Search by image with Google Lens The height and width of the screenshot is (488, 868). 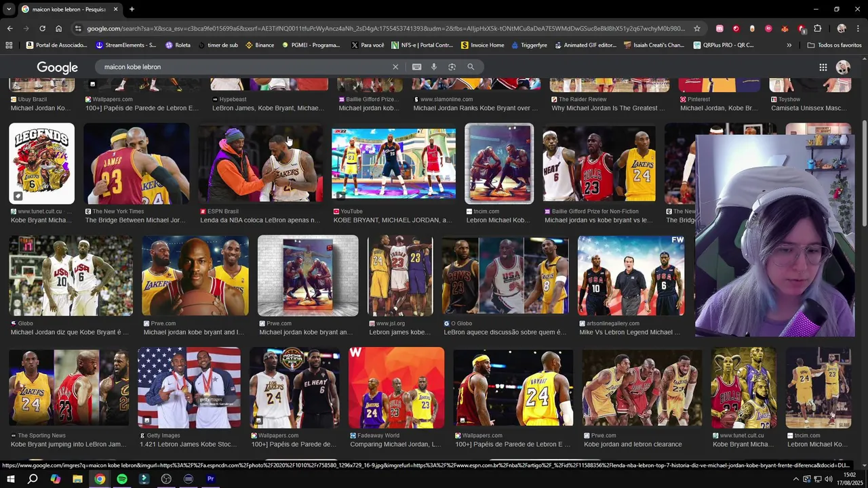tap(452, 67)
